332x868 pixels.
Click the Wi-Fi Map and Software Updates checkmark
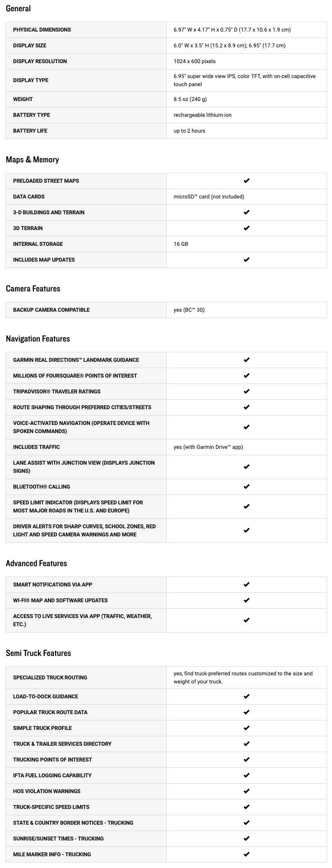(x=246, y=600)
